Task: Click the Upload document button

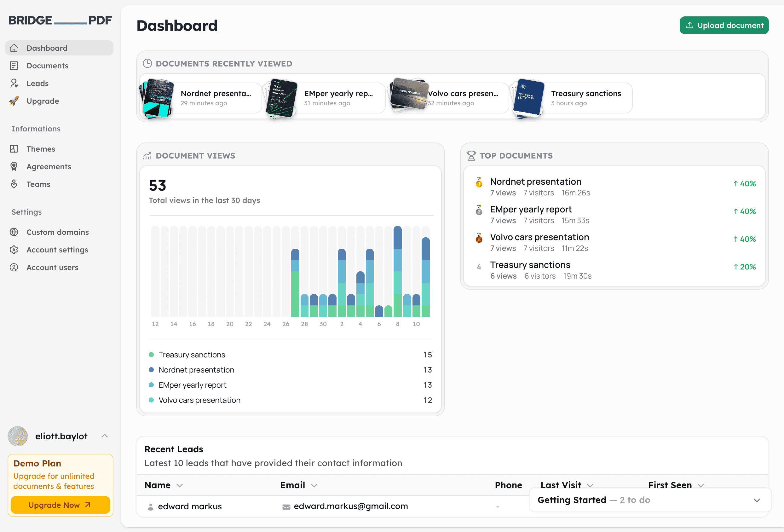Action: point(724,25)
